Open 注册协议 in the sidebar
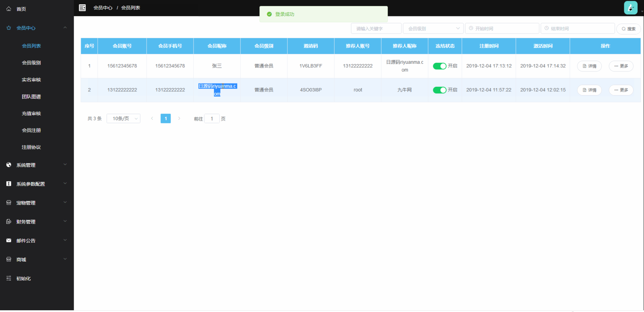This screenshot has width=644, height=312. click(31, 147)
